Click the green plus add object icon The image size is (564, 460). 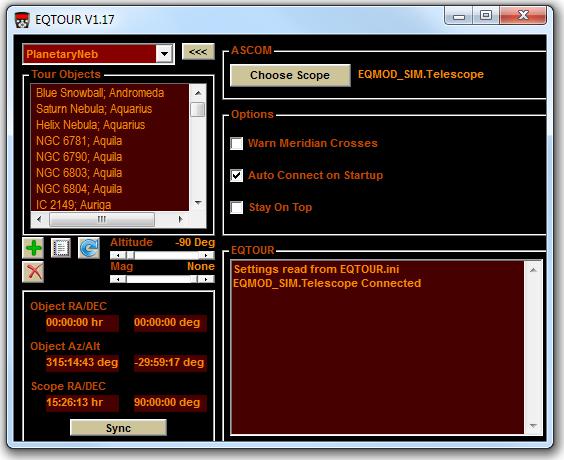(33, 248)
